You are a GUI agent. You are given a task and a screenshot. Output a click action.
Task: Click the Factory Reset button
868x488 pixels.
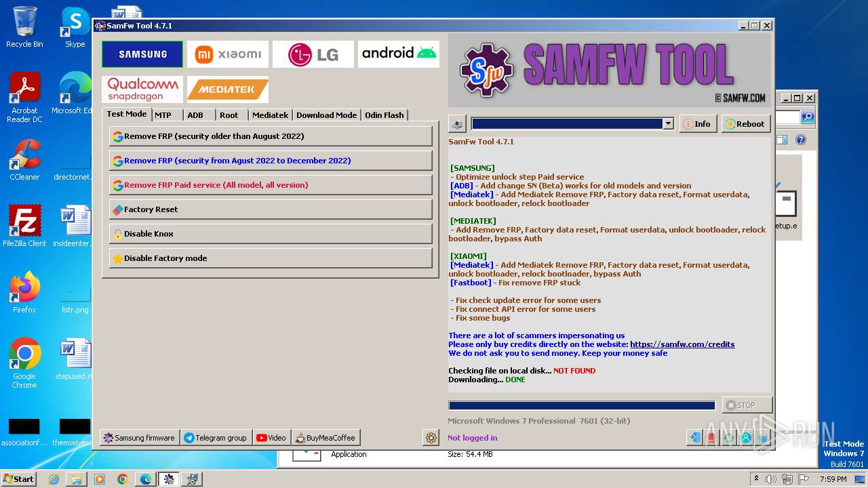[x=271, y=209]
